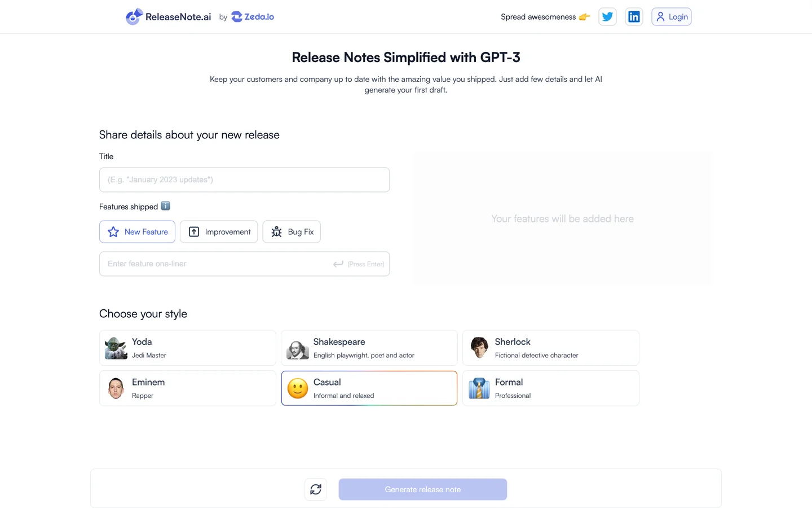Choose the Shakespeare style card
812x508 pixels.
coord(369,348)
